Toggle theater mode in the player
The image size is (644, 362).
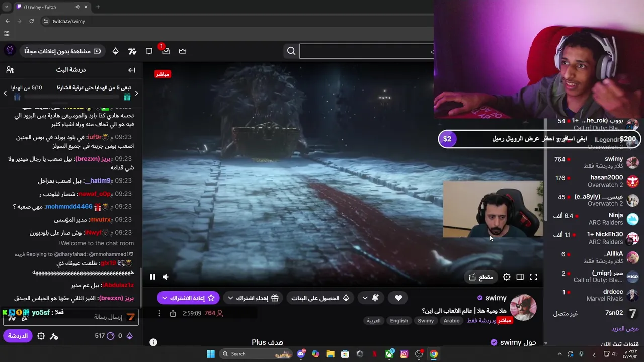(520, 277)
